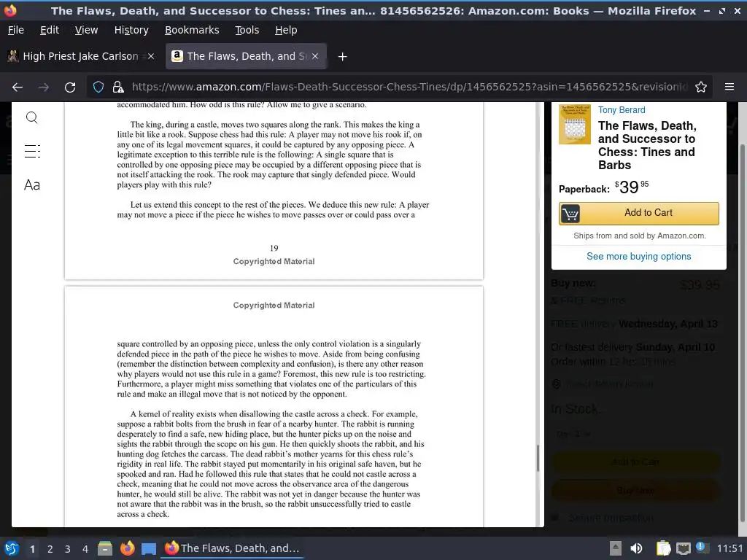Reload the current Amazon page
The height and width of the screenshot is (560, 747).
point(70,87)
